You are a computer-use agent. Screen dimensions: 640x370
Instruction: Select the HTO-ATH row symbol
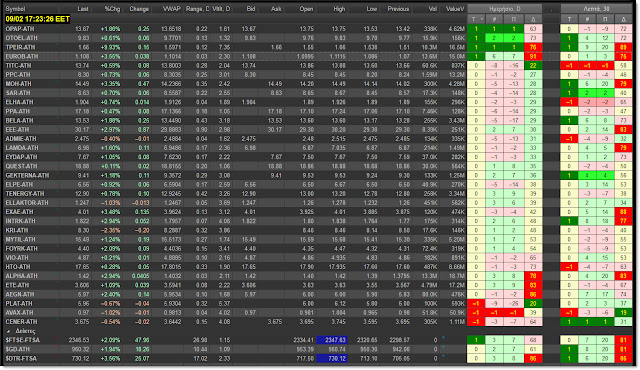(18, 267)
